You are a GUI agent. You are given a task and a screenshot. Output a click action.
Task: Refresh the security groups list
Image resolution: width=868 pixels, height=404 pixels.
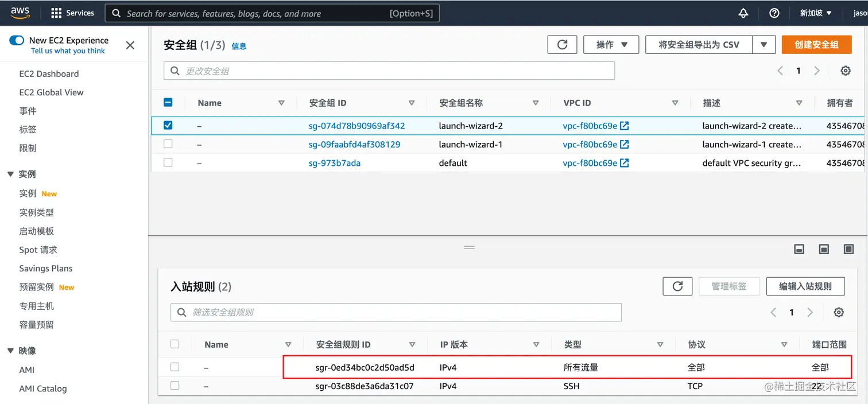[563, 44]
